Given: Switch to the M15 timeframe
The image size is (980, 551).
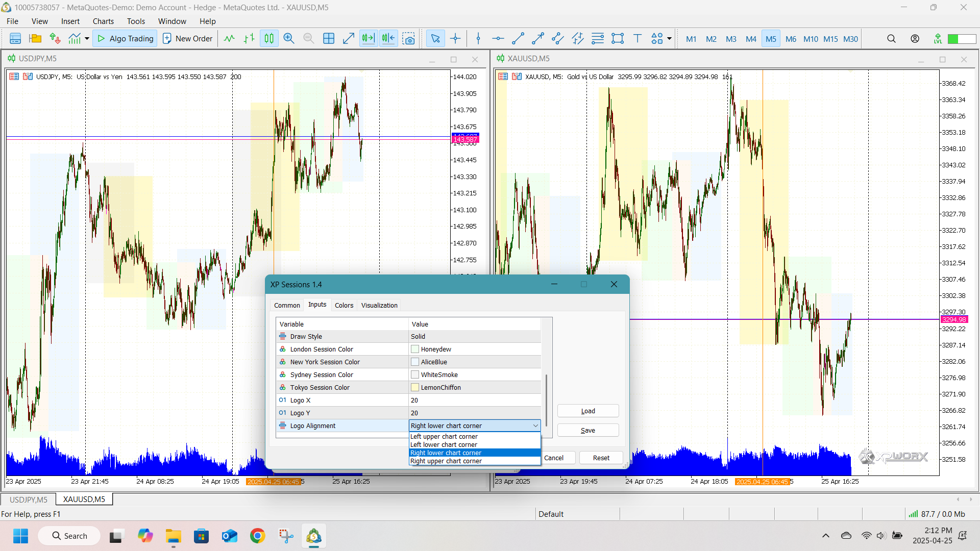Looking at the screenshot, I should click(830, 39).
